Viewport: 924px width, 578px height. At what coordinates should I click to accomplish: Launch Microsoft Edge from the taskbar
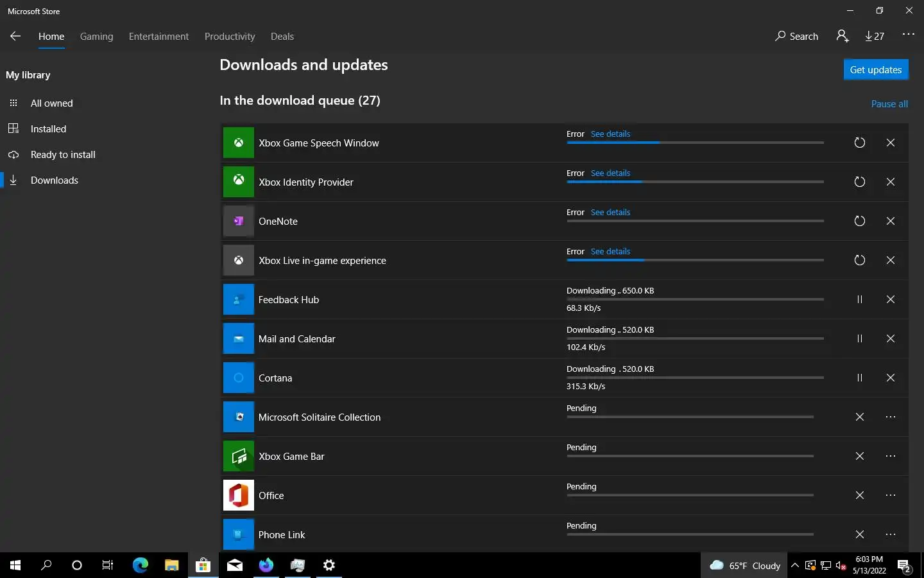[x=140, y=565]
